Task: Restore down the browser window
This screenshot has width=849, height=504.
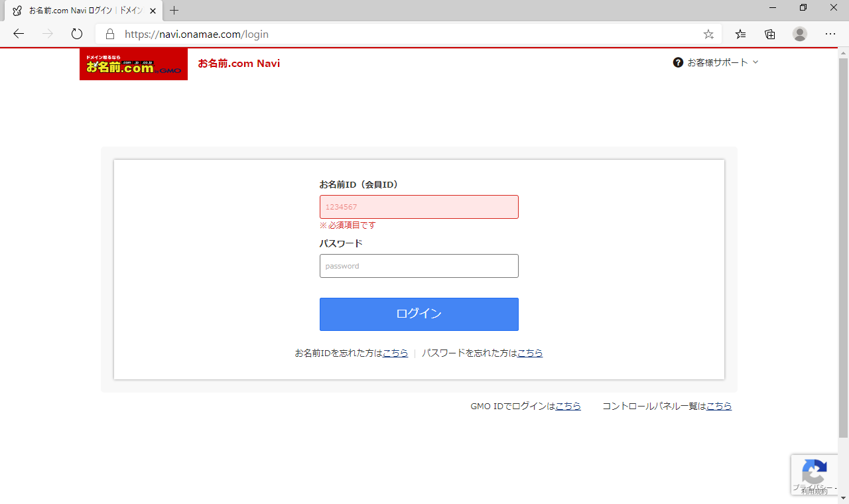Action: tap(803, 7)
